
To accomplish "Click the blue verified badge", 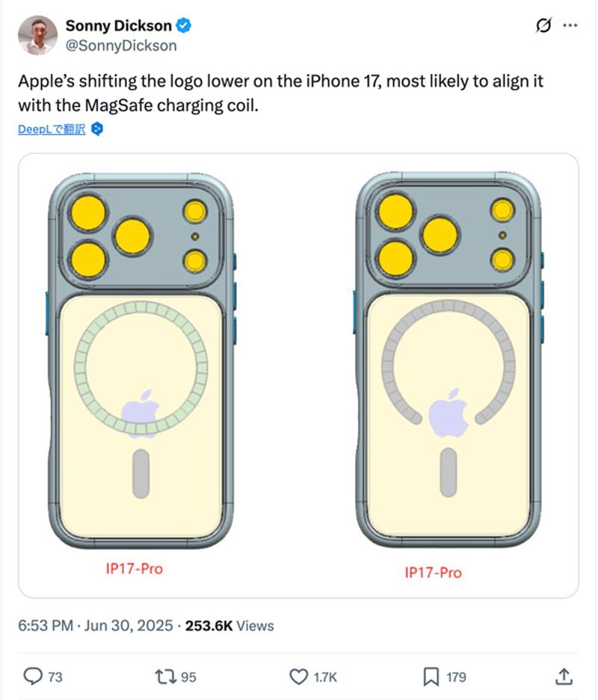I will [184, 26].
